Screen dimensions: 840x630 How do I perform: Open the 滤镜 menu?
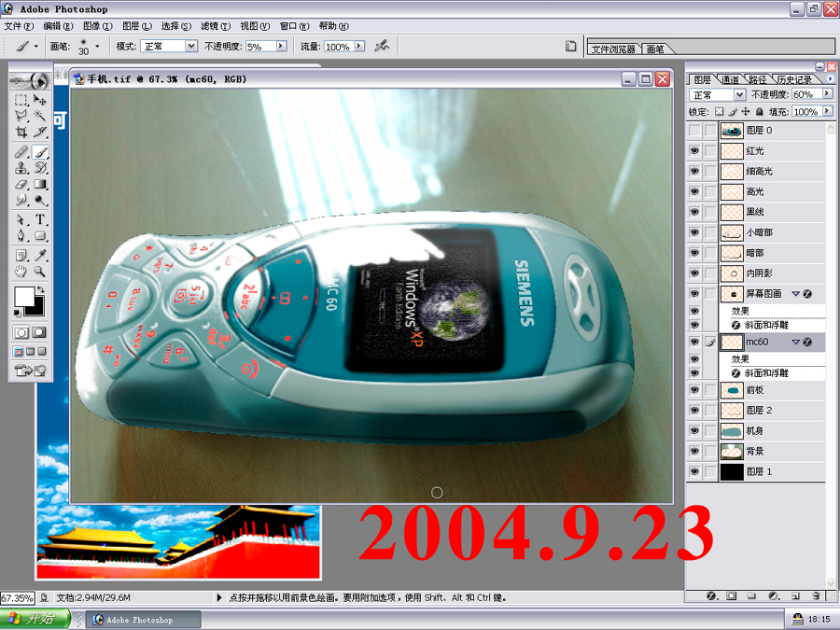pos(216,26)
